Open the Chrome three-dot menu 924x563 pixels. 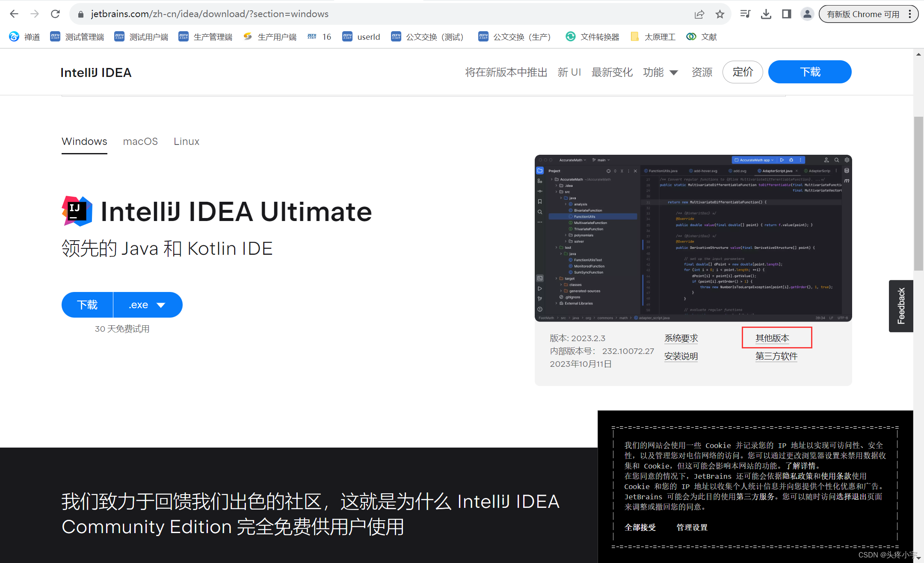[910, 14]
